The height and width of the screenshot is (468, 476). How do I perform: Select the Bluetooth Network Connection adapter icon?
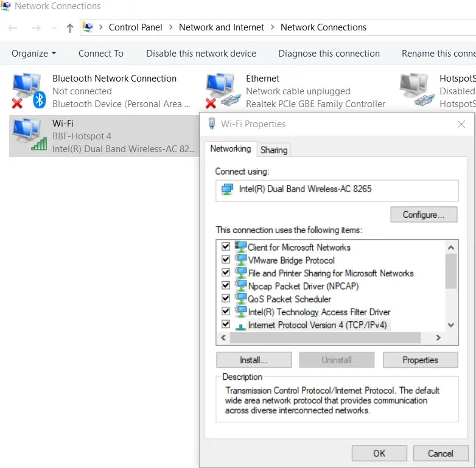click(x=29, y=91)
